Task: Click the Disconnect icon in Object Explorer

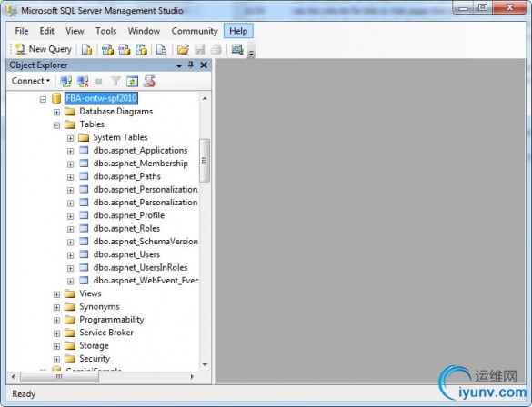Action: coord(83,82)
